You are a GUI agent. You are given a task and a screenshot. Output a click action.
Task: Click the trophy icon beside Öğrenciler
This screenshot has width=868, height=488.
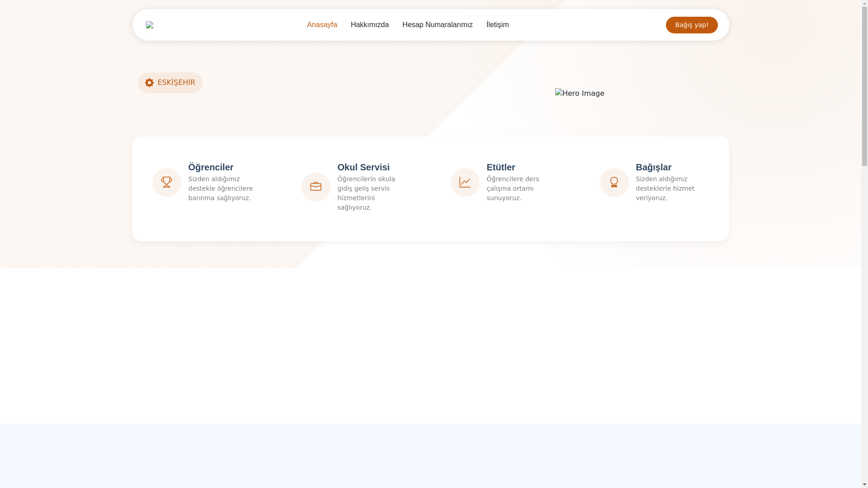pyautogui.click(x=166, y=183)
